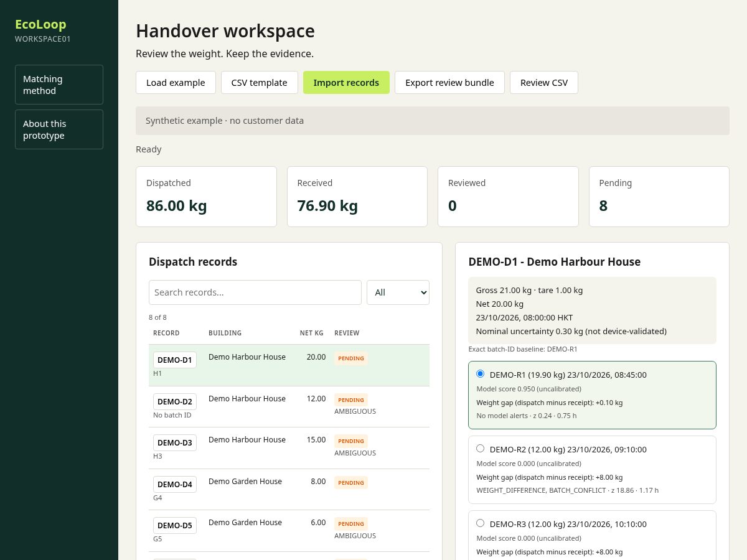Screen dimensions: 747x560
Task: Click 'Exact batch-ID baseline: DEMO-R1' text
Action: click(x=523, y=349)
